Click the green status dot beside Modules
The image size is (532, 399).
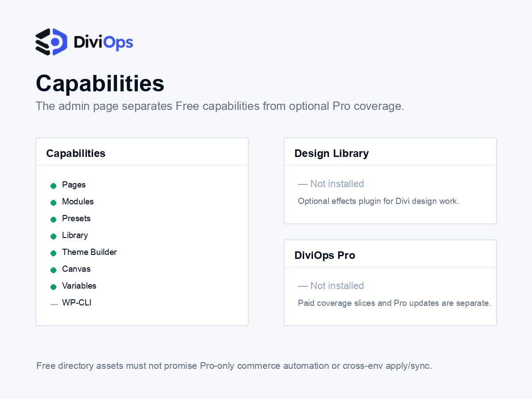click(53, 203)
